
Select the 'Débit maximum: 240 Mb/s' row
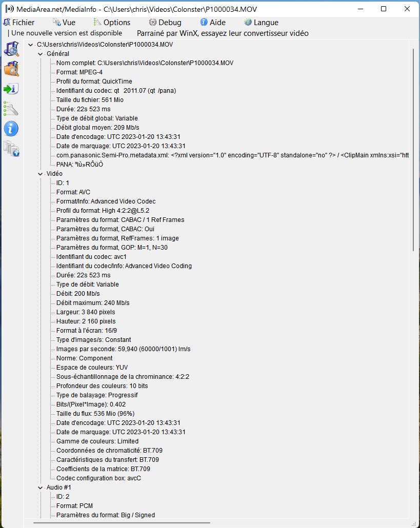[93, 303]
